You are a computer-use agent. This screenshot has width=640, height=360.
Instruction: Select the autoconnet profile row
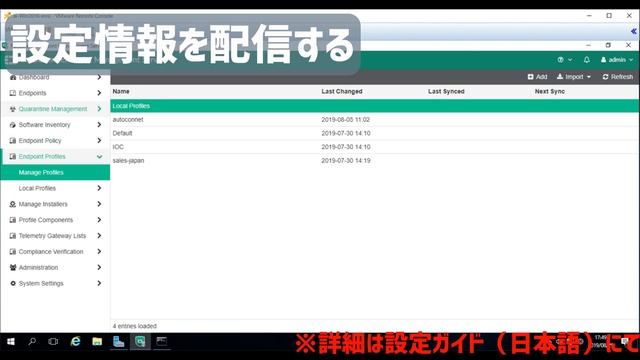pos(375,120)
